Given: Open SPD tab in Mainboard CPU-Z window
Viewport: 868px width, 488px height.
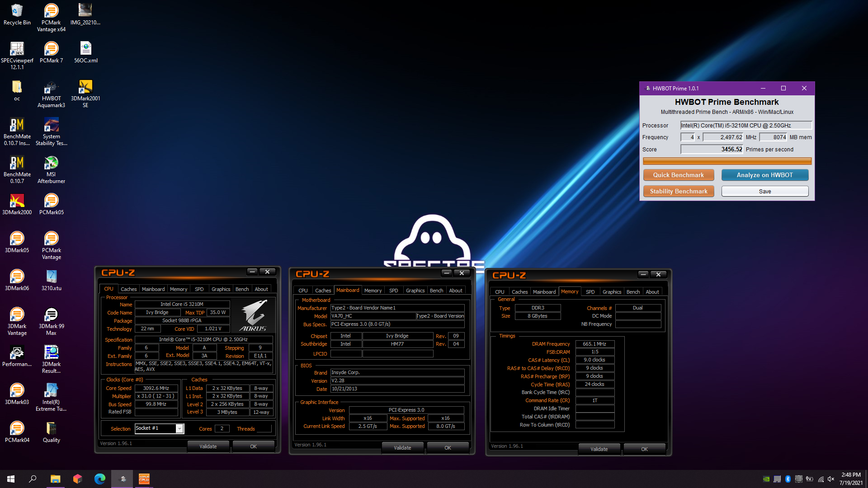Looking at the screenshot, I should 393,291.
